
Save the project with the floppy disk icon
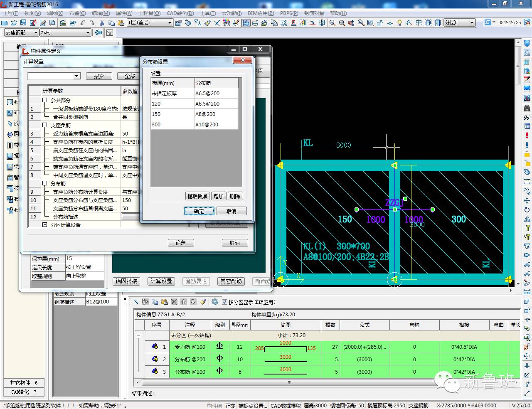click(x=23, y=23)
